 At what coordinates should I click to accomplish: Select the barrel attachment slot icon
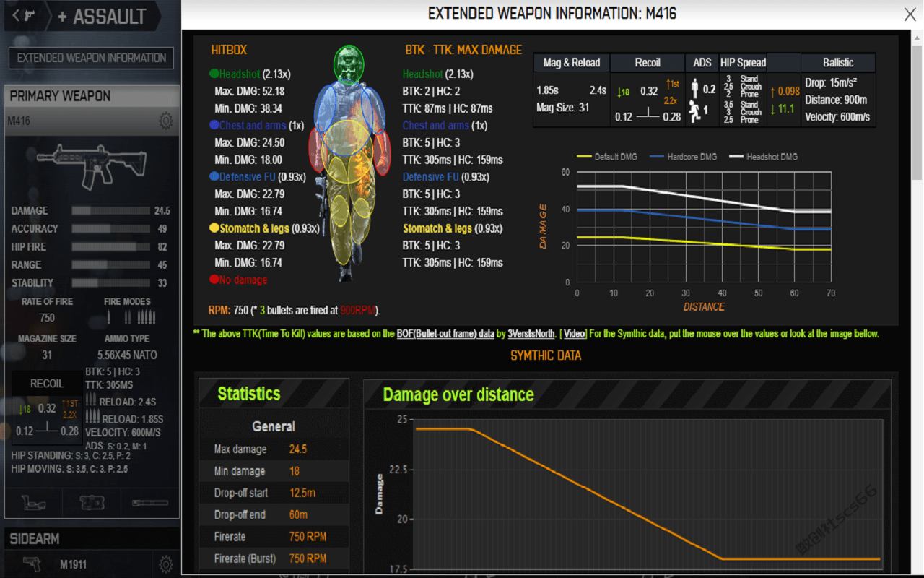[x=150, y=502]
